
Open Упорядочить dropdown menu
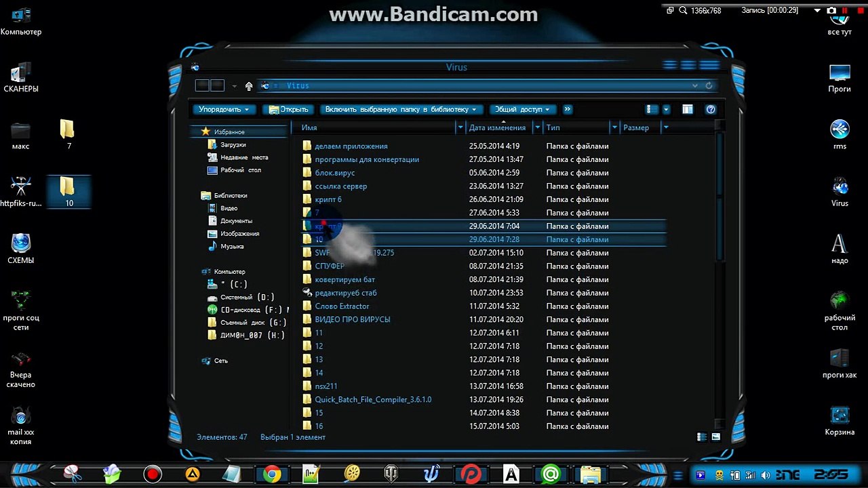(x=224, y=109)
